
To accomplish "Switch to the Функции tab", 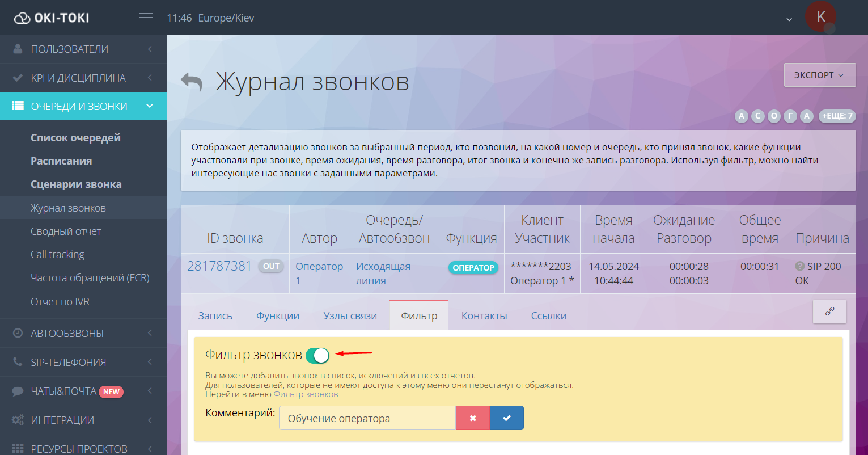I will 278,316.
